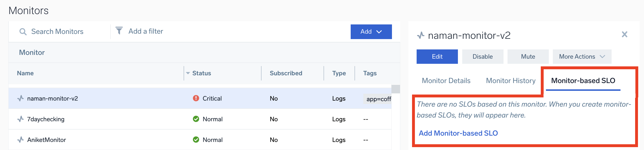Click pulse icon in naman-monitor-v2 panel header
This screenshot has height=150, width=644.
click(x=421, y=35)
